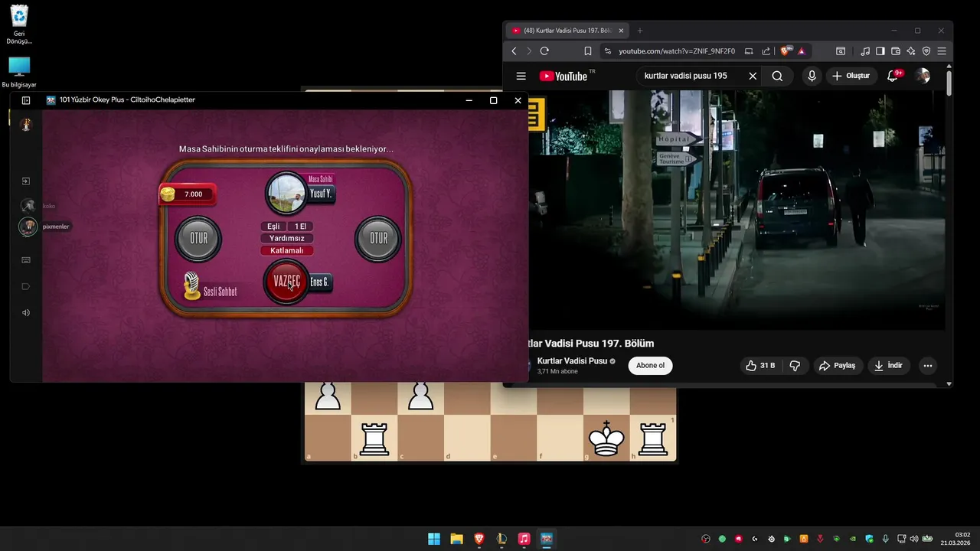Open the keyboard icon in Okey sidebar
980x551 pixels.
point(26,259)
